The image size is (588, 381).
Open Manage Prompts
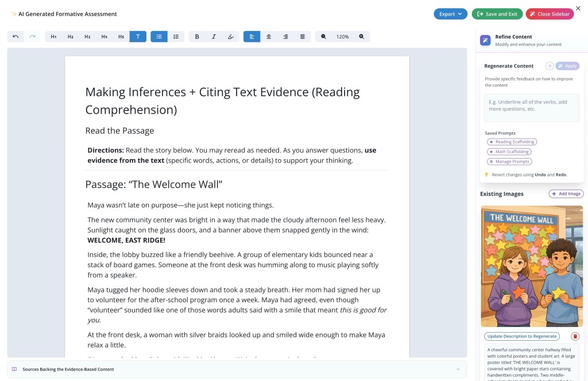pyautogui.click(x=509, y=161)
